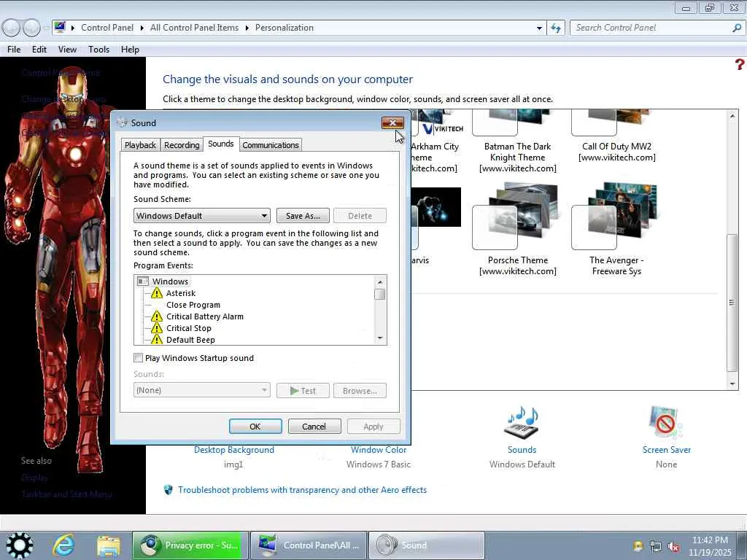Enable Play Windows Startup sound checkbox
The width and height of the screenshot is (747, 560).
coord(138,357)
